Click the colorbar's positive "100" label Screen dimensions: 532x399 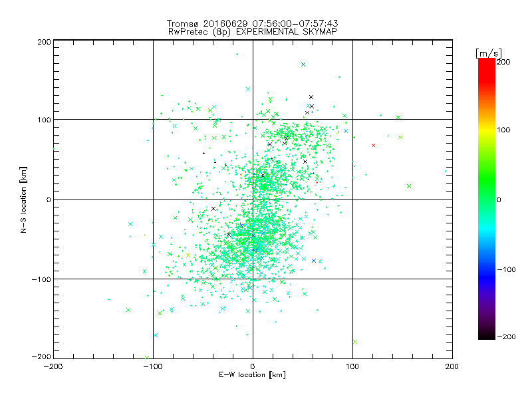[503, 130]
